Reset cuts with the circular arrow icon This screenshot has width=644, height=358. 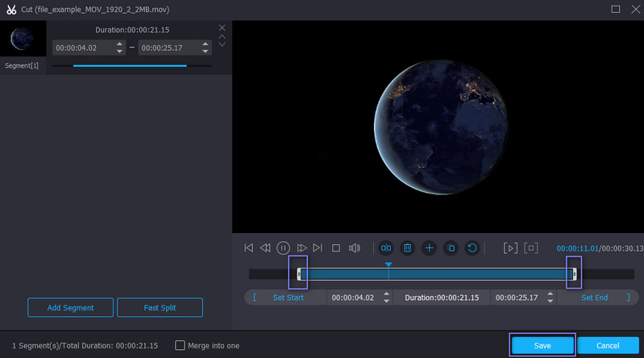pos(473,248)
